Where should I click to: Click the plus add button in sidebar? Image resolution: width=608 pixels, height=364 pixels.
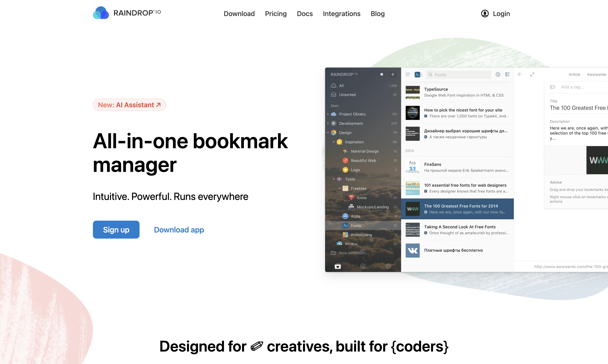coord(393,74)
